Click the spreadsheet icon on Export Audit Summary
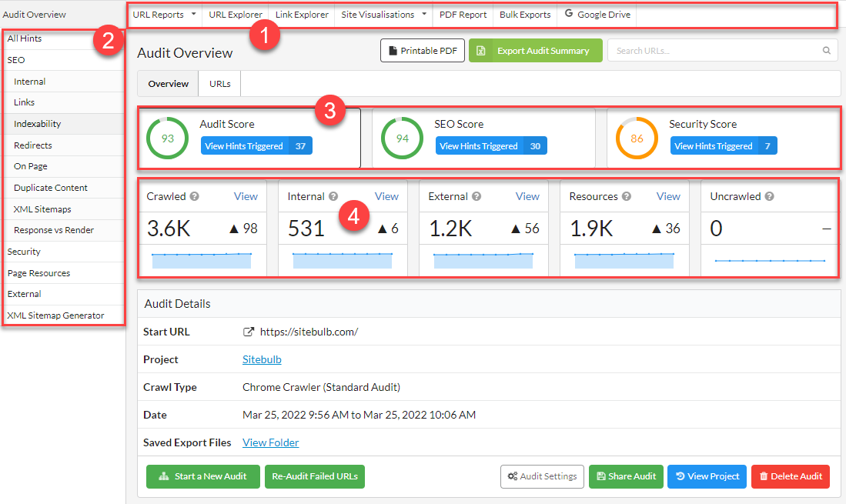 click(x=480, y=51)
